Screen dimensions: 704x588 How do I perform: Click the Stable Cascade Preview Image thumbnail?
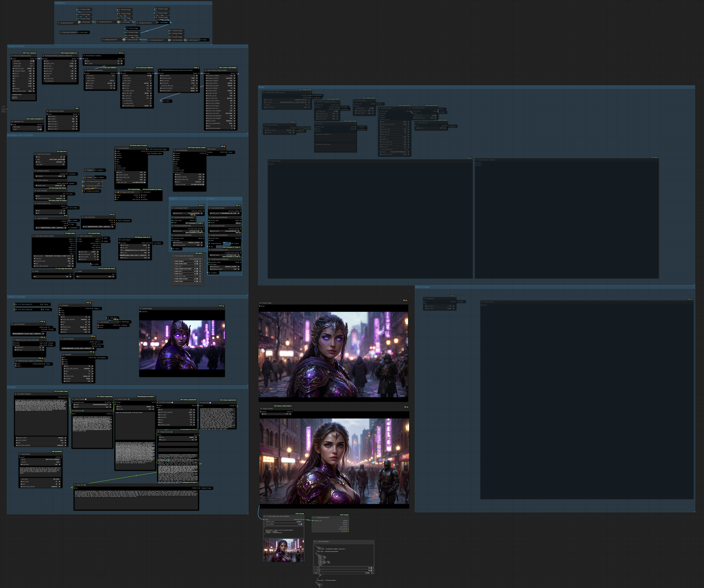(x=182, y=345)
